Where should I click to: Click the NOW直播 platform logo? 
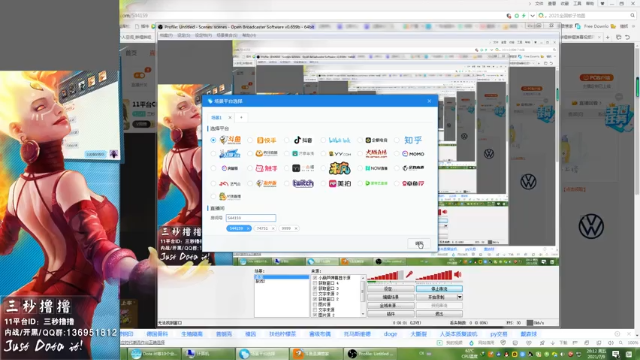(376, 168)
